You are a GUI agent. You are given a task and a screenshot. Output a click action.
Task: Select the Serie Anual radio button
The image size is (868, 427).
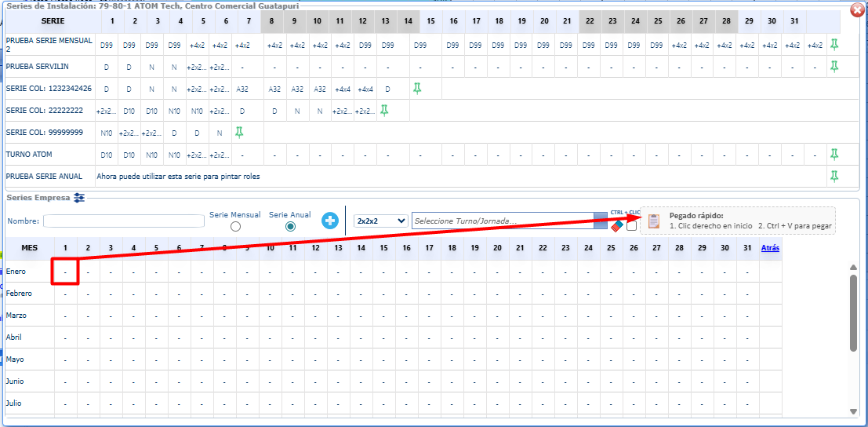click(290, 227)
